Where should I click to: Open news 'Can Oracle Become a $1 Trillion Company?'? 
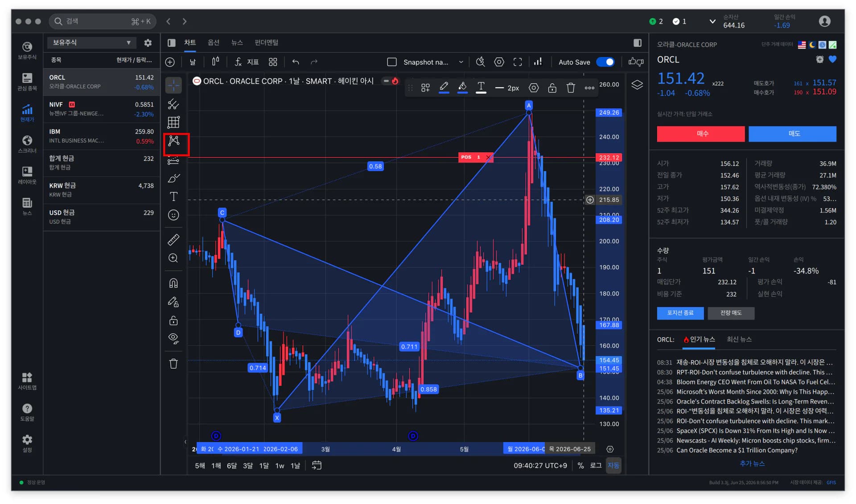tap(737, 450)
